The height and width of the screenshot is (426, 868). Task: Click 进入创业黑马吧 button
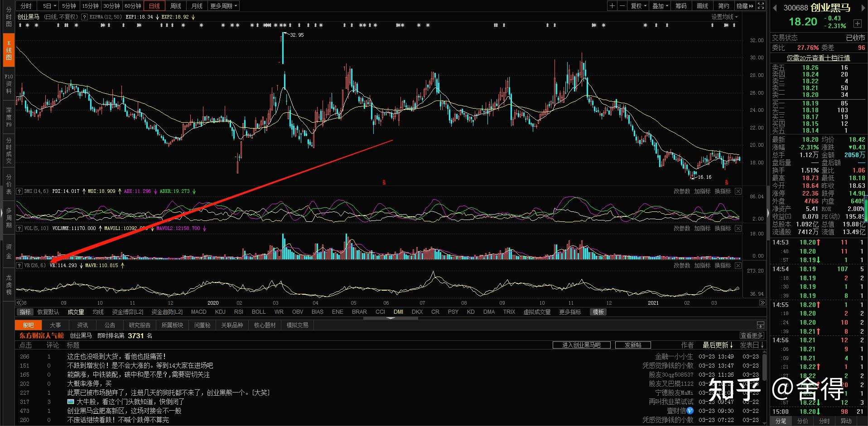(x=582, y=345)
